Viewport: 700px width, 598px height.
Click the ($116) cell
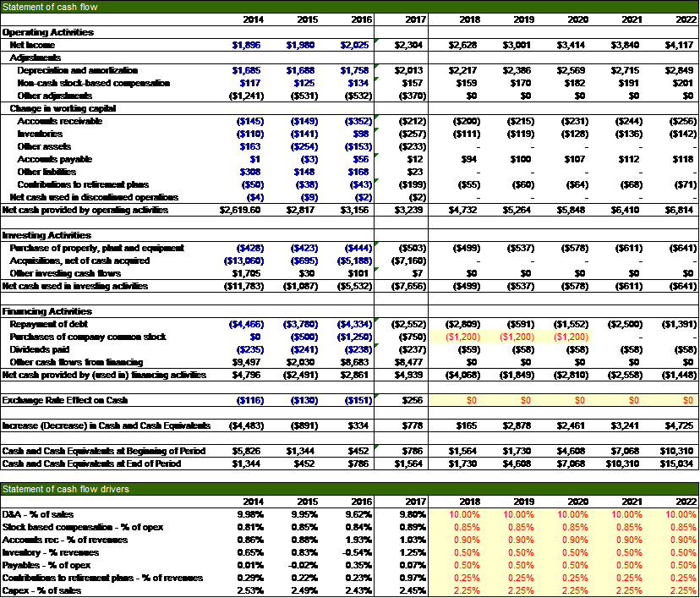pyautogui.click(x=248, y=400)
